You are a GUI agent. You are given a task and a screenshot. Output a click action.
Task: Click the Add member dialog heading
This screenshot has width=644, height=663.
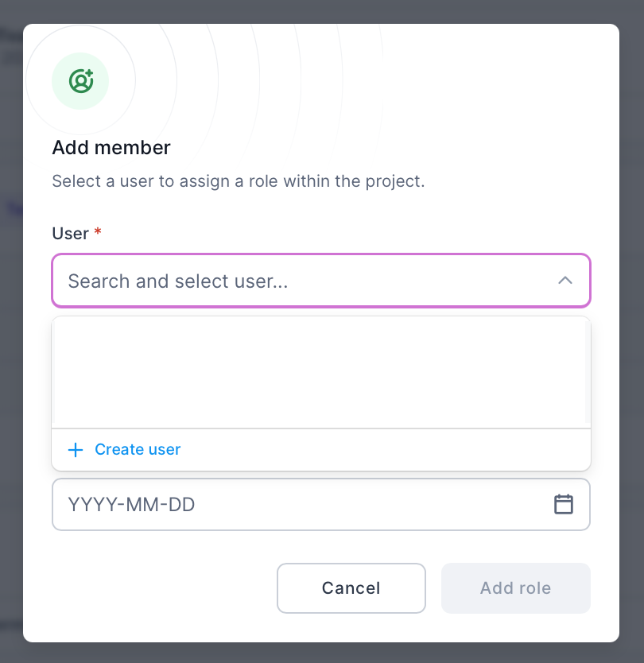coord(111,147)
